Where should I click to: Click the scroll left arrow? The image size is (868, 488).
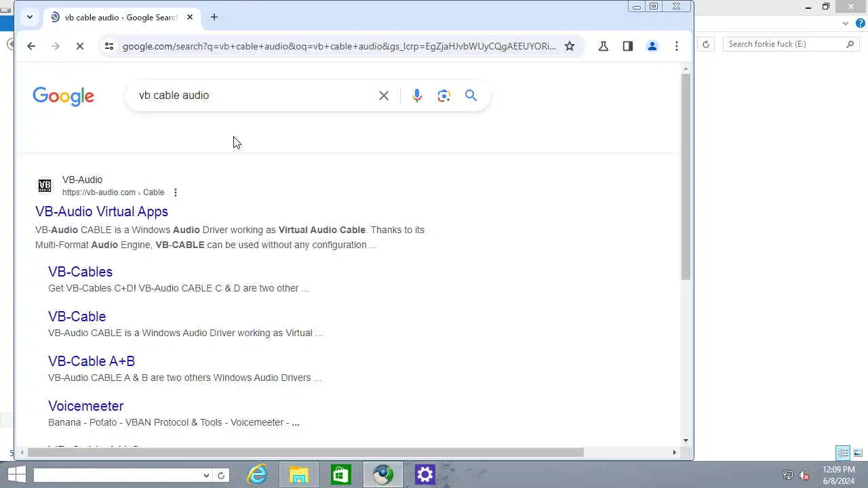(22, 452)
